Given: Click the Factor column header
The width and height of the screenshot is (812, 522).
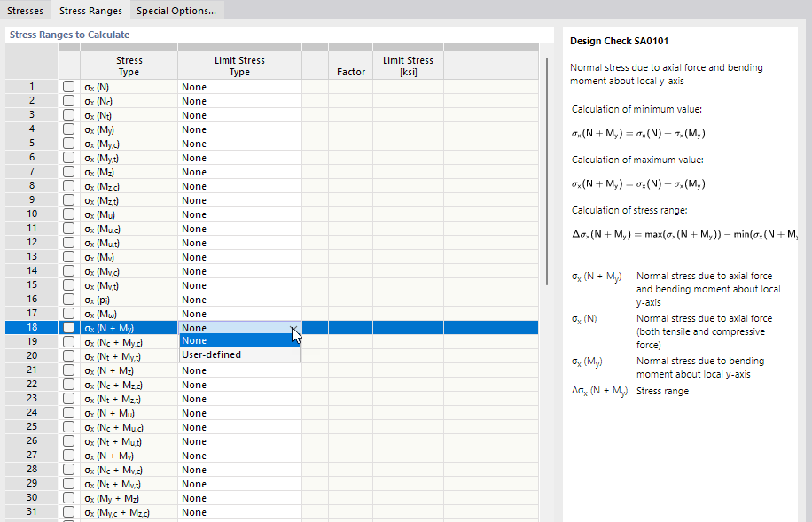Looking at the screenshot, I should pyautogui.click(x=351, y=73).
